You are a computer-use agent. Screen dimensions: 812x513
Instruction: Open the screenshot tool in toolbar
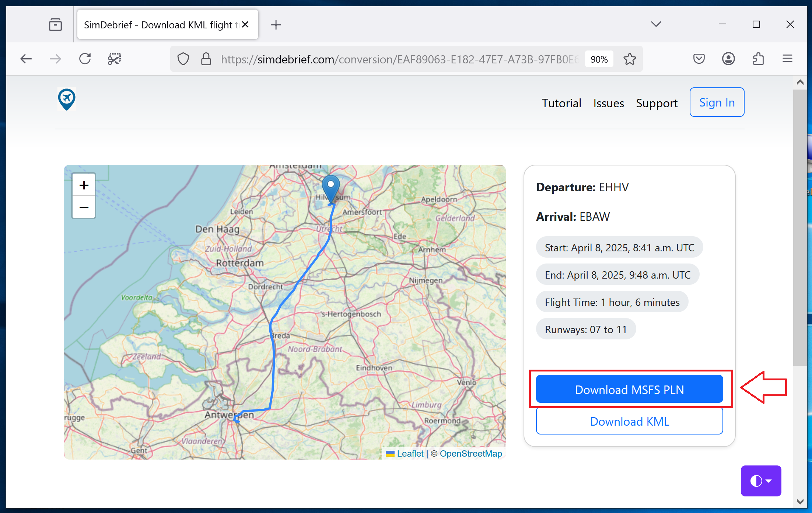pyautogui.click(x=115, y=59)
